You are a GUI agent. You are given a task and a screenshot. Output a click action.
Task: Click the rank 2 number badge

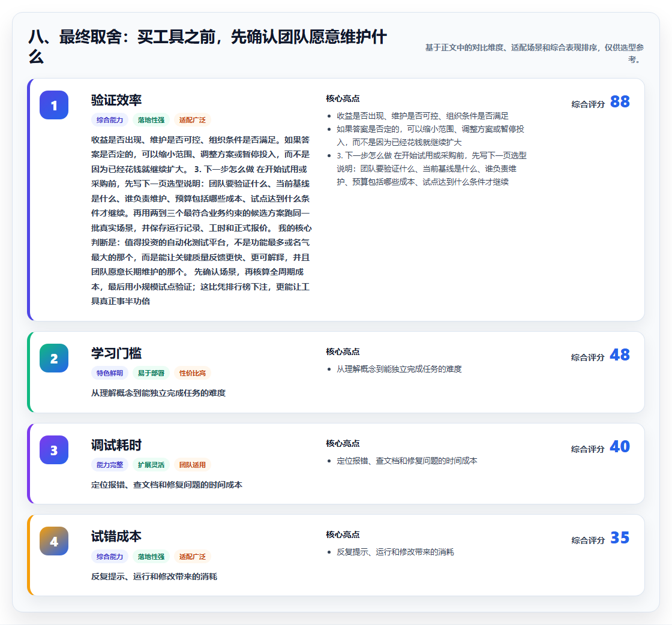click(54, 358)
